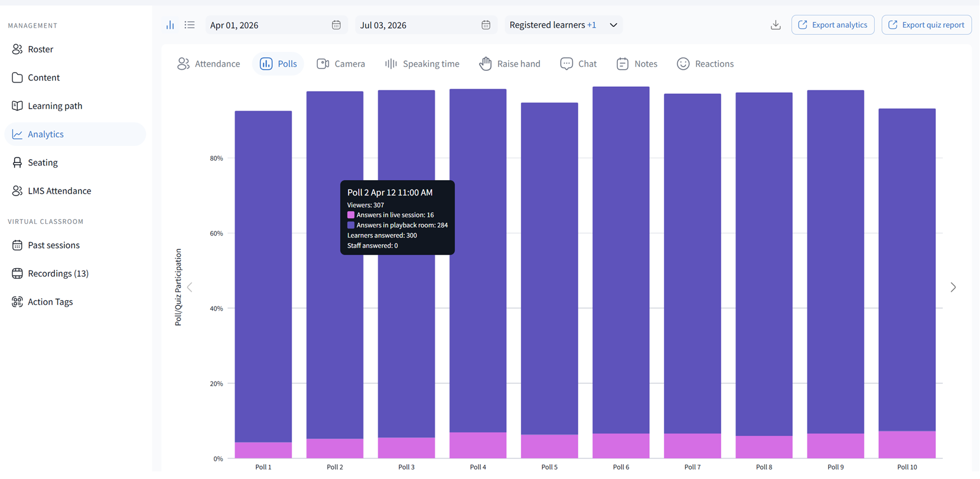Open the Speaking time tab
The image size is (980, 479).
pyautogui.click(x=422, y=64)
